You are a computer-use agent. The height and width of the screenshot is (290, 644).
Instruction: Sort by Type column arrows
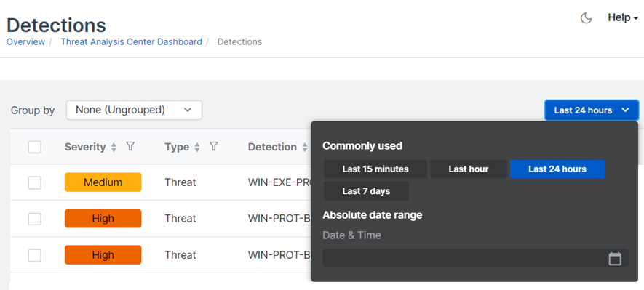[x=197, y=148]
